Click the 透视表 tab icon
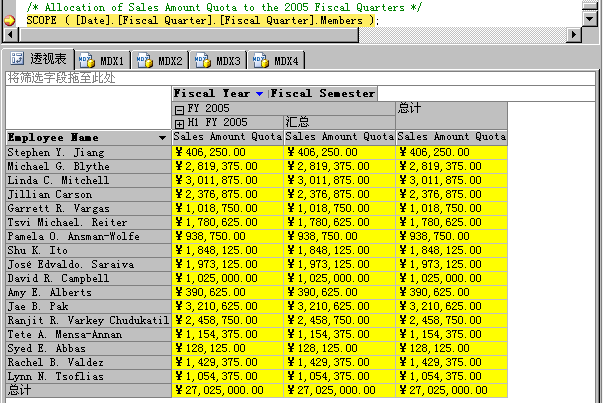This screenshot has height=403, width=603. (17, 61)
